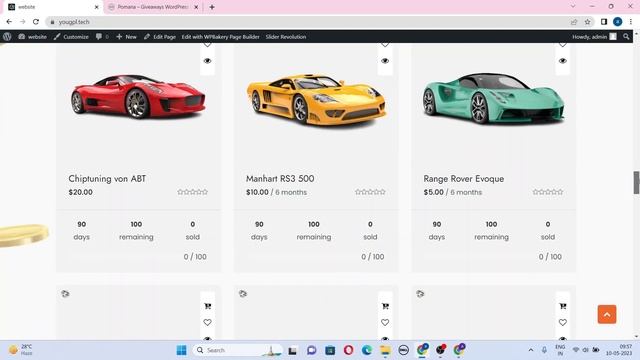Image resolution: width=640 pixels, height=360 pixels.
Task: Open quick view for Chiptuning von ABT
Action: pyautogui.click(x=207, y=61)
